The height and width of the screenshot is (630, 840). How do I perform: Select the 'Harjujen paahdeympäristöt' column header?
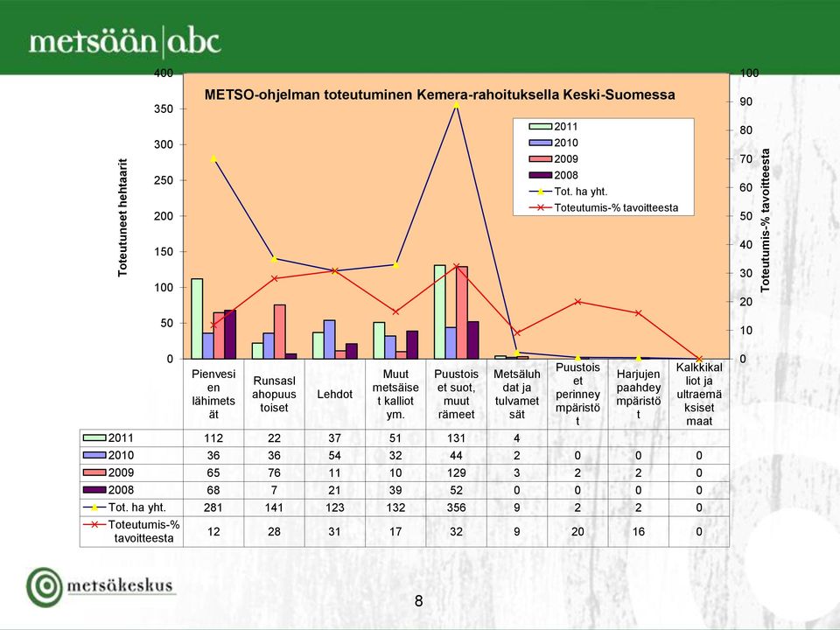click(639, 394)
